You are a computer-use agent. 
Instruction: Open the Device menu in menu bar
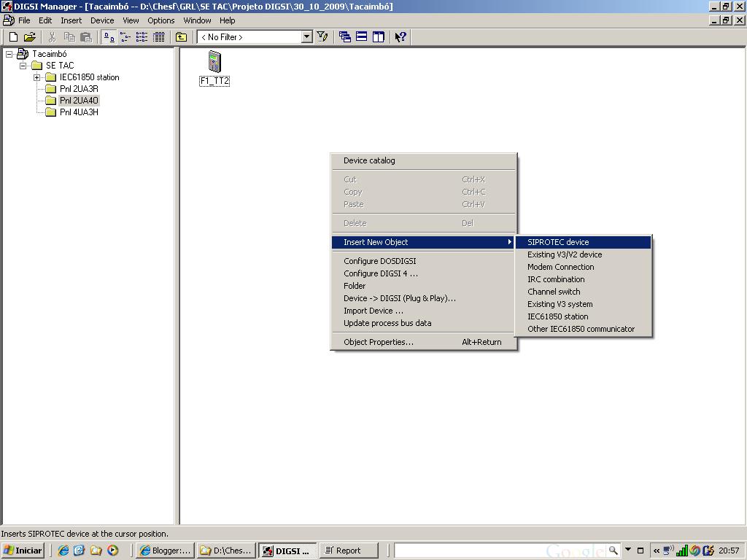click(102, 20)
